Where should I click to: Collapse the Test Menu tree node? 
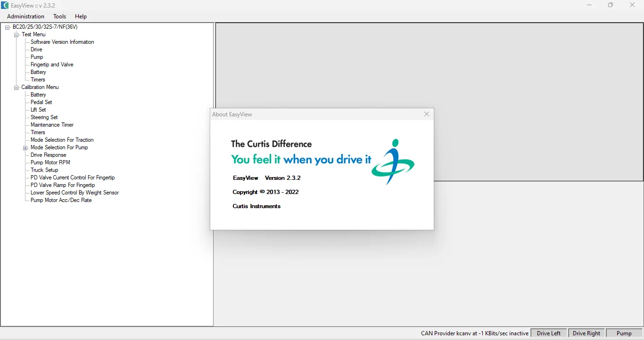pos(17,35)
